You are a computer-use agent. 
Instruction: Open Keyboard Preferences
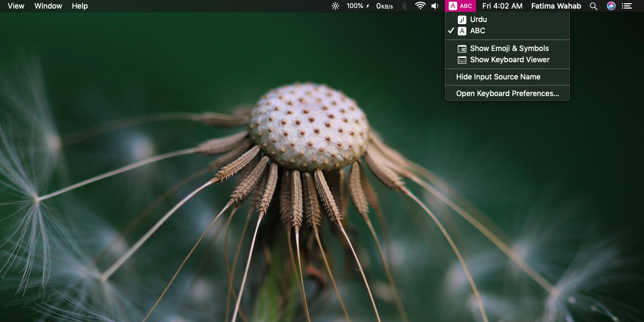pyautogui.click(x=507, y=93)
